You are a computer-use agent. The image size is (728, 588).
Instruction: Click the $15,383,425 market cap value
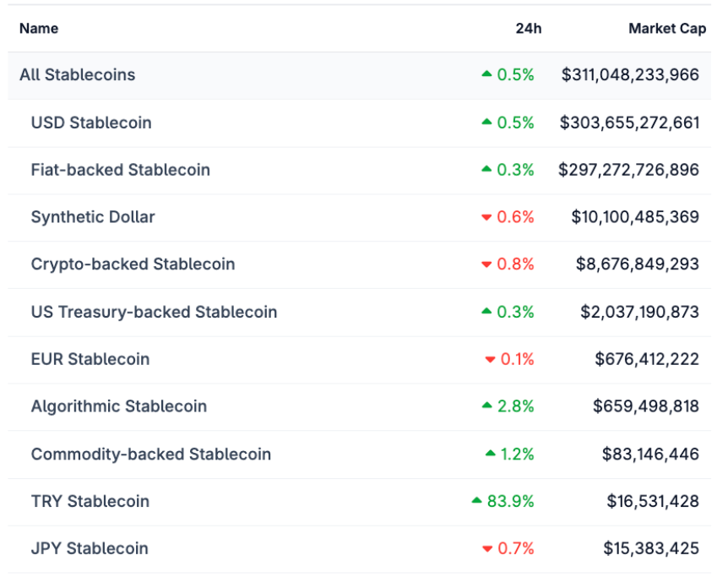coord(651,548)
